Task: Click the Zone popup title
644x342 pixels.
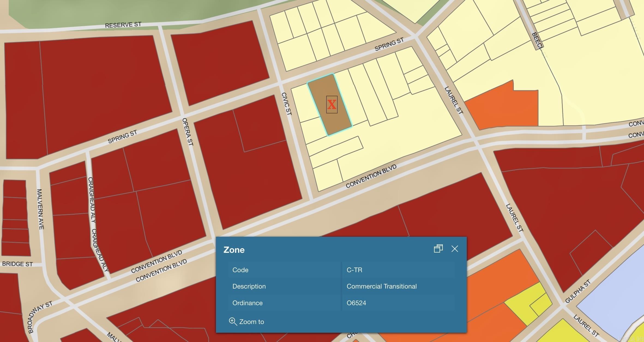Action: [x=234, y=250]
